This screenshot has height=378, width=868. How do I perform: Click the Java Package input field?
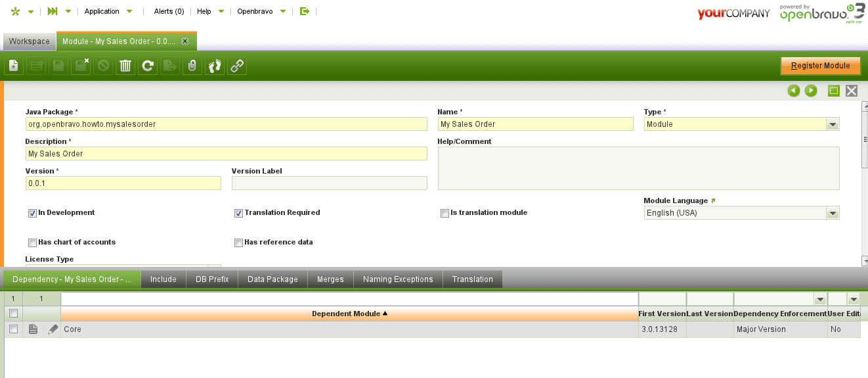pyautogui.click(x=226, y=124)
